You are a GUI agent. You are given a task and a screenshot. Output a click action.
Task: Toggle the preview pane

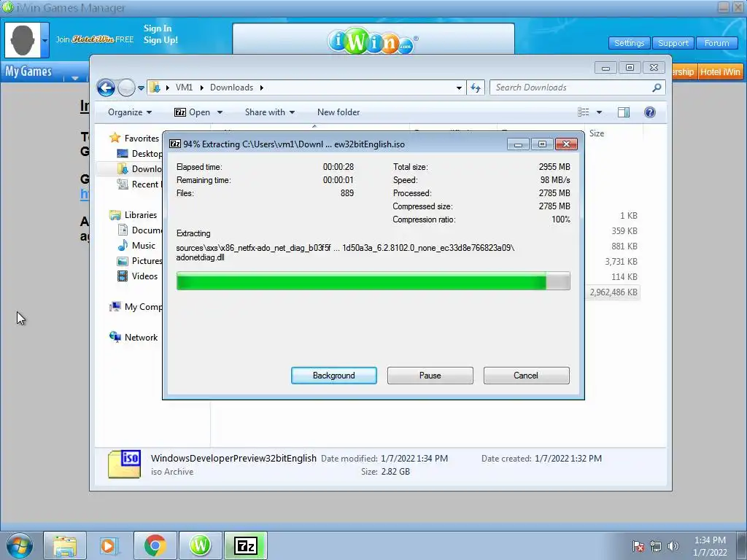click(624, 112)
